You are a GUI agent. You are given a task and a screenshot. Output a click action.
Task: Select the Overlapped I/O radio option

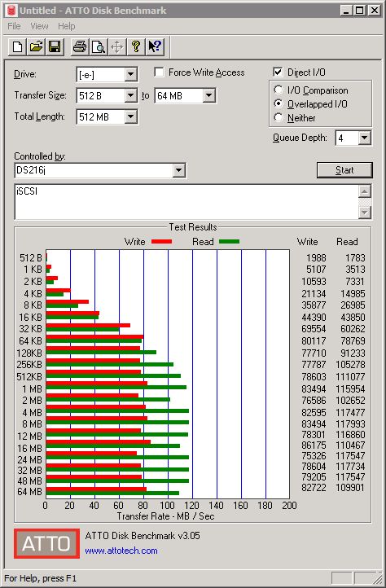(x=279, y=103)
